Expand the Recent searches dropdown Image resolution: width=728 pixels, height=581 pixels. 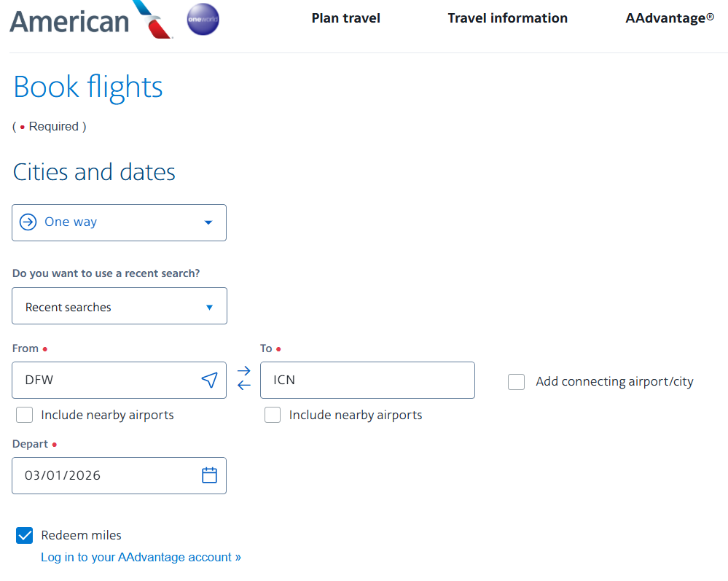pyautogui.click(x=119, y=306)
